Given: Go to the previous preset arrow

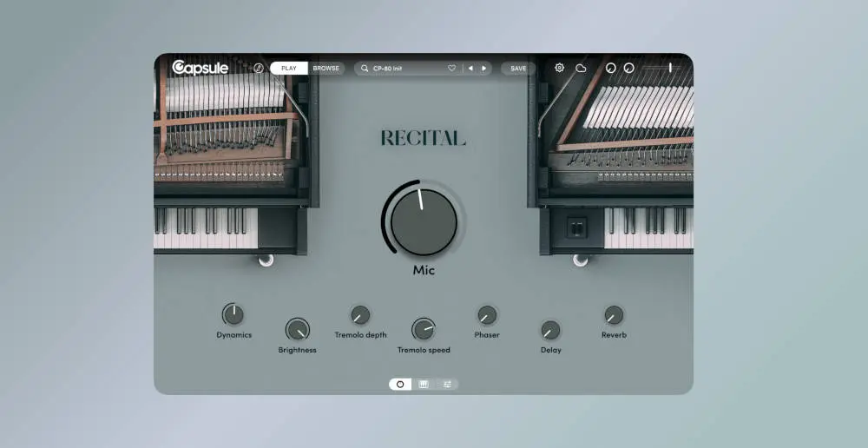Looking at the screenshot, I should (470, 68).
